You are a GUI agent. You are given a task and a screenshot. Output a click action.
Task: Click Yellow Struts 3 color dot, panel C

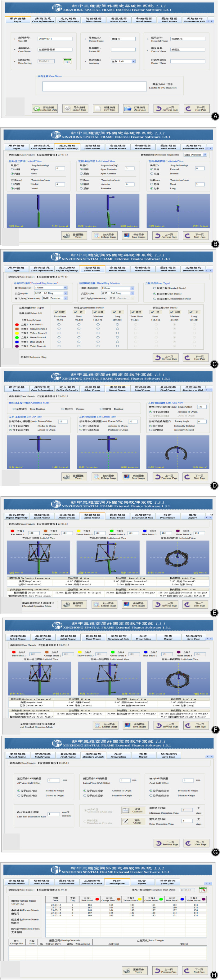tap(16, 333)
